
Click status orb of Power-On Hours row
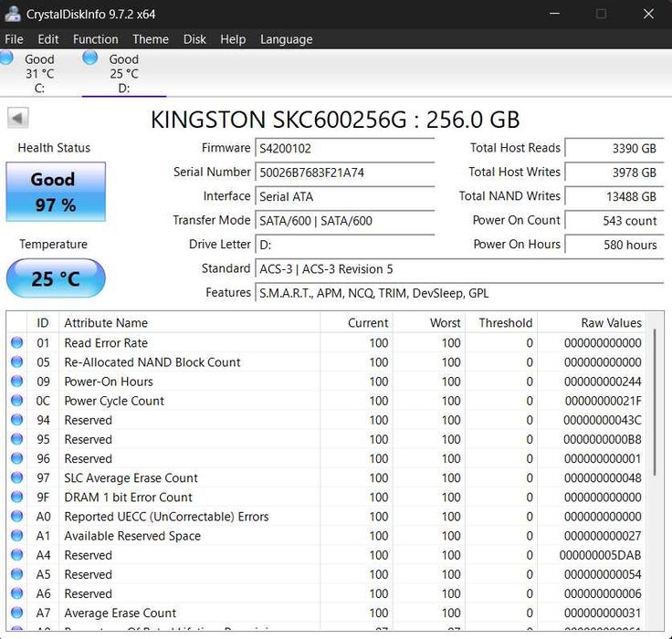(x=16, y=381)
